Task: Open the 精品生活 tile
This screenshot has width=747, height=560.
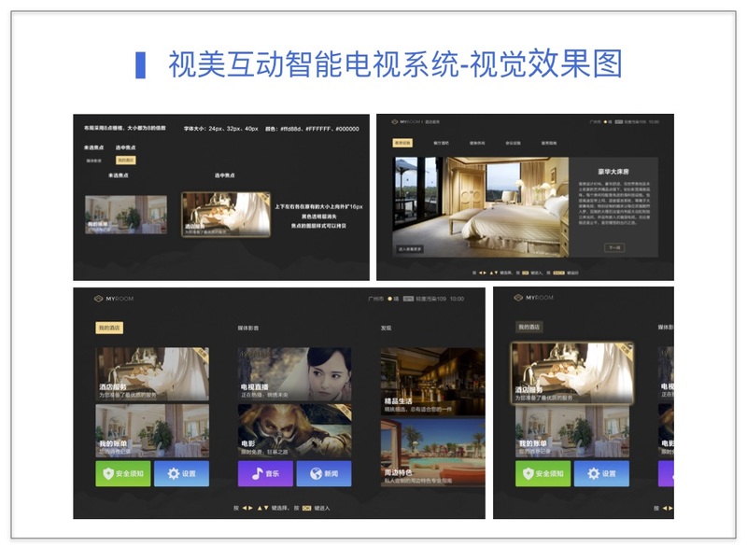Action: pyautogui.click(x=432, y=381)
